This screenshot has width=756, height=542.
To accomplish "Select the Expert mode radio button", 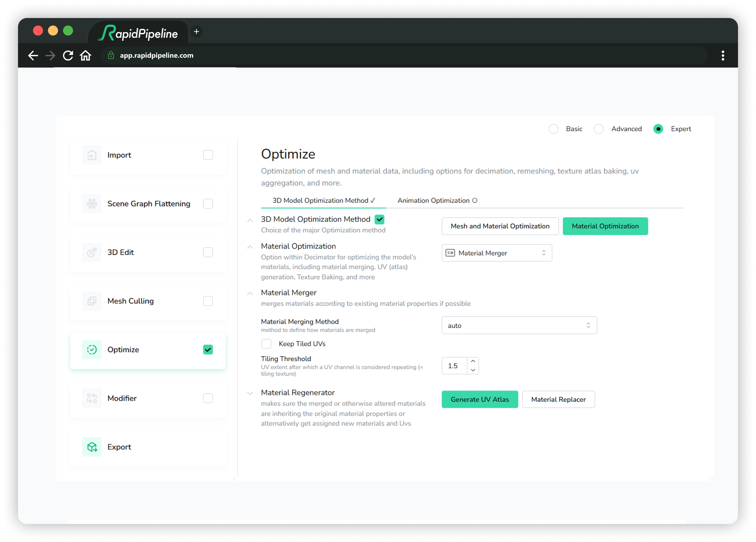I will 658,129.
